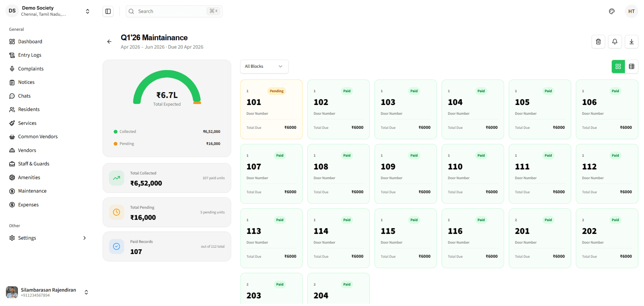Screen dimensions: 644x306
Task: Send reminder with the bell icon
Action: click(x=615, y=42)
